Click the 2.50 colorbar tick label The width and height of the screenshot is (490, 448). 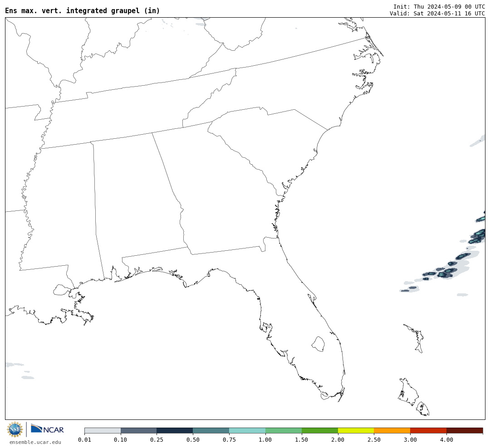tap(374, 439)
